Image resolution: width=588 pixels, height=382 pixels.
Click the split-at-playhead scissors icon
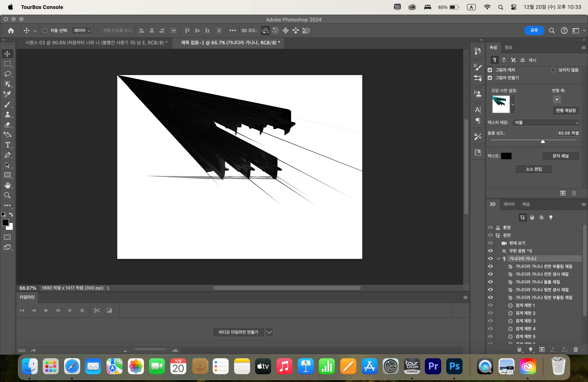pyautogui.click(x=97, y=310)
